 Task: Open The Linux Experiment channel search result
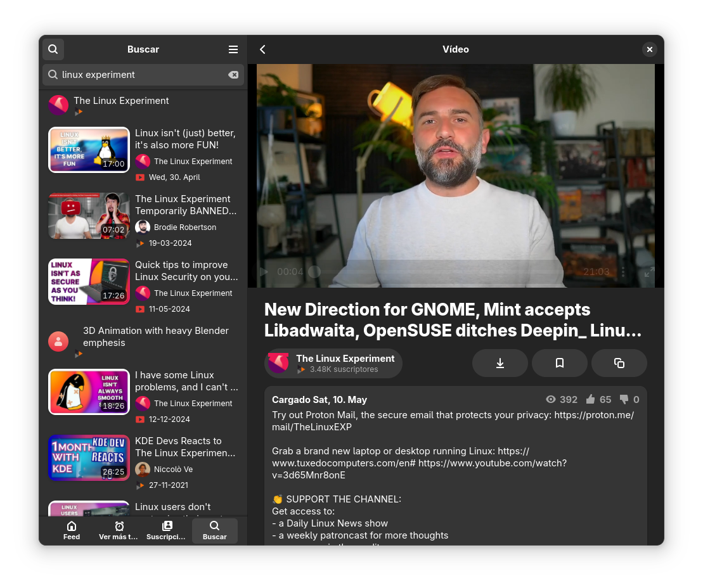click(x=143, y=106)
